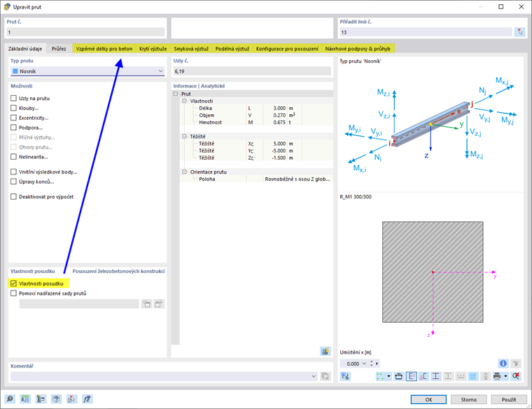The width and height of the screenshot is (532, 409).
Task: Check Deaktivovat pro výpočet
Action: click(13, 197)
